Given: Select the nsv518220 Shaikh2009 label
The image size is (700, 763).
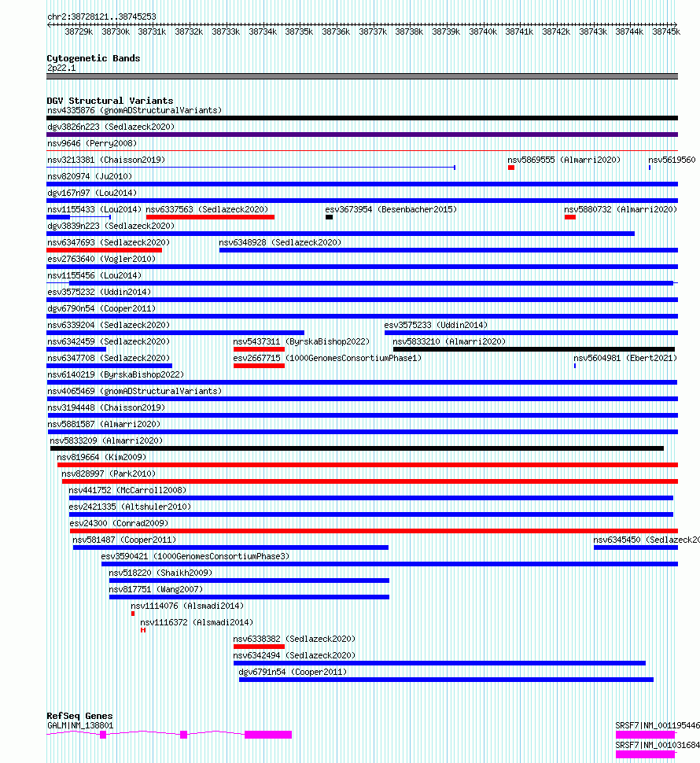Looking at the screenshot, I should click(160, 573).
